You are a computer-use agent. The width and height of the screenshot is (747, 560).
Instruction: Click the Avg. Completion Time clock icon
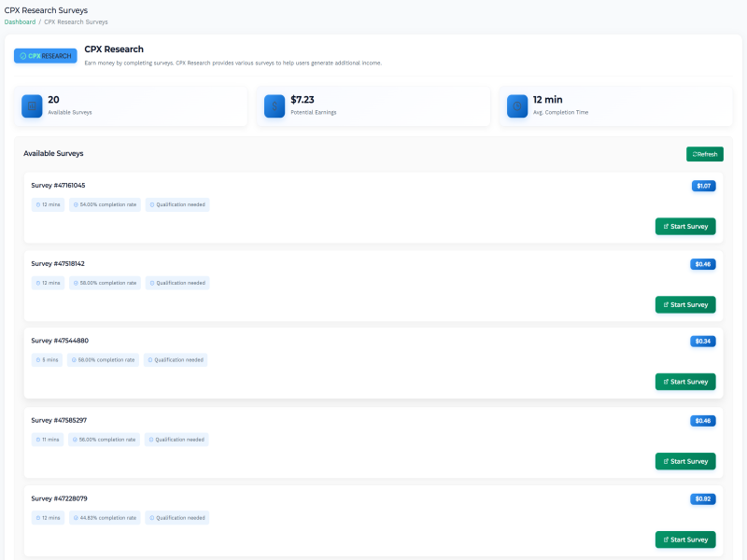516,105
